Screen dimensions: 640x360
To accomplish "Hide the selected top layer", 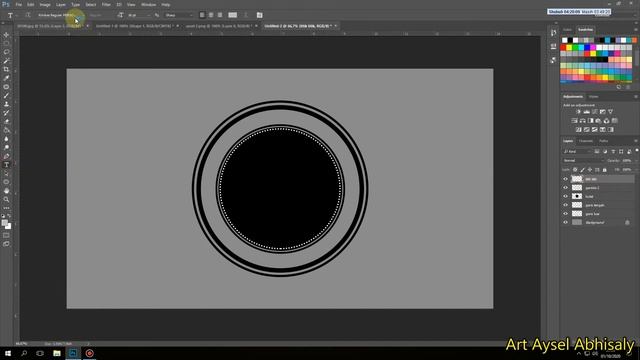I will tap(566, 179).
